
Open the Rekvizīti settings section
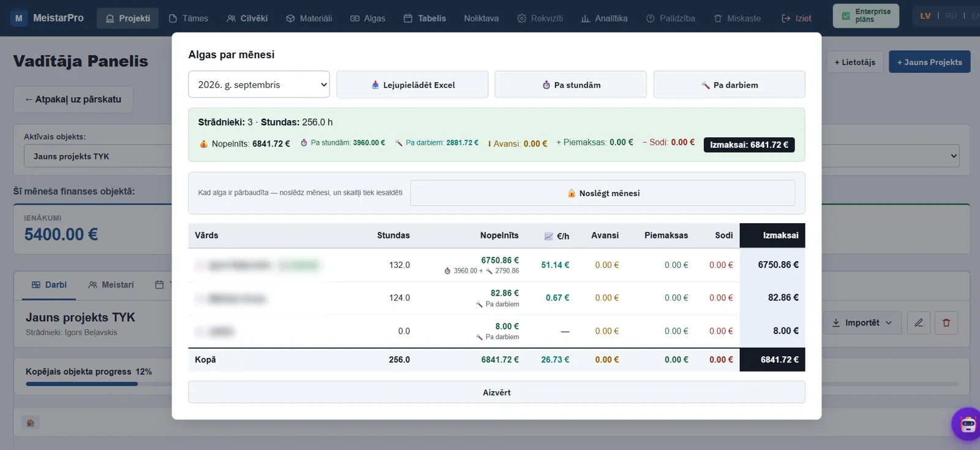[540, 18]
